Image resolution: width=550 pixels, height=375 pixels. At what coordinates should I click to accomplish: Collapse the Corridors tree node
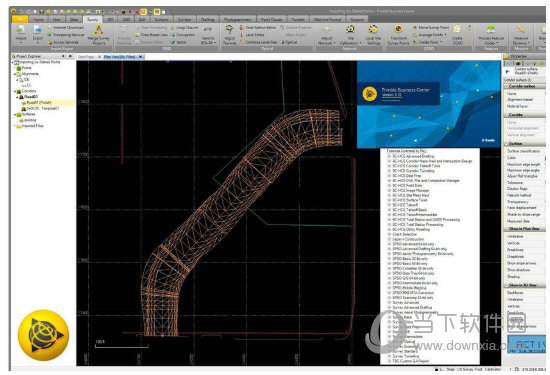[x=15, y=91]
